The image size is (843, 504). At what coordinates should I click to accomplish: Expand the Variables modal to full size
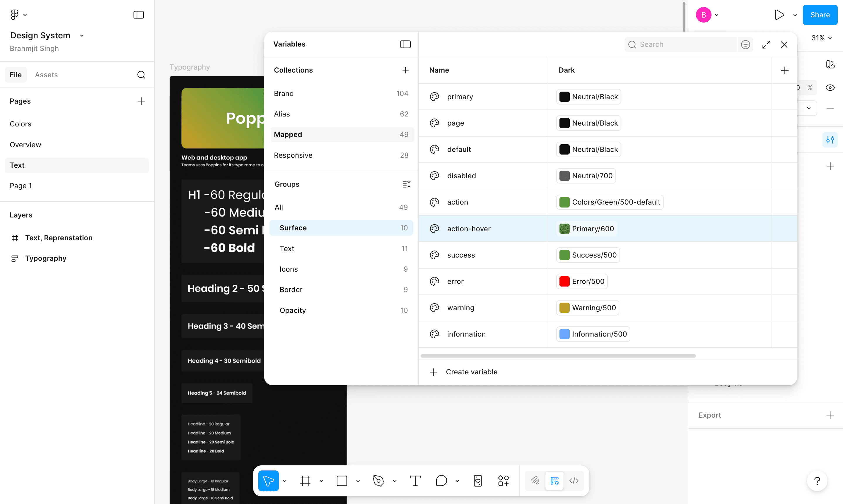[x=766, y=44]
